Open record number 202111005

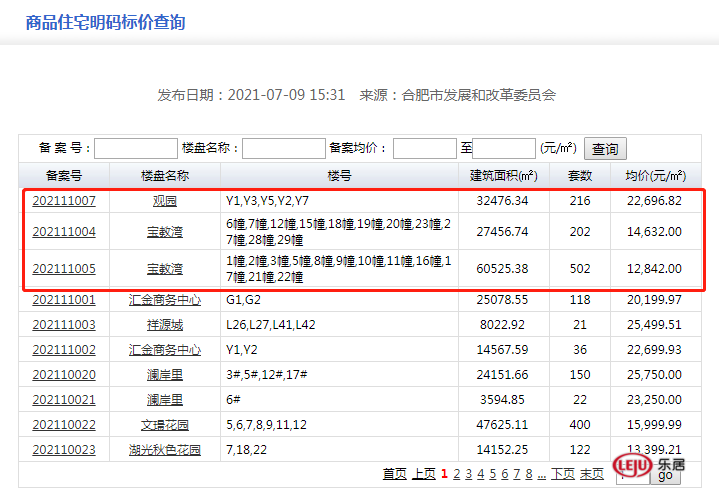(x=64, y=268)
